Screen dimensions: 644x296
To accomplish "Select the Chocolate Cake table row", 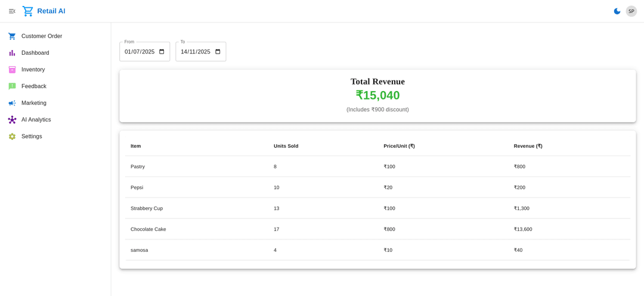I will pos(377,229).
